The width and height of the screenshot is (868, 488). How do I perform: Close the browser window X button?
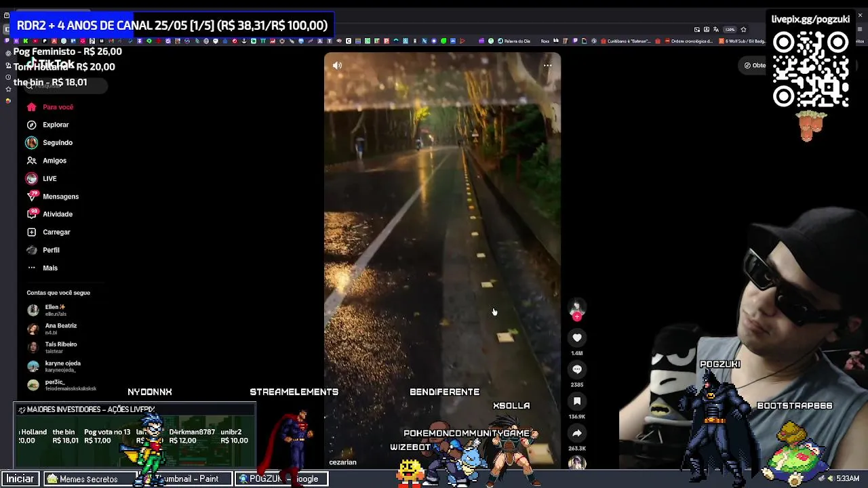point(860,15)
